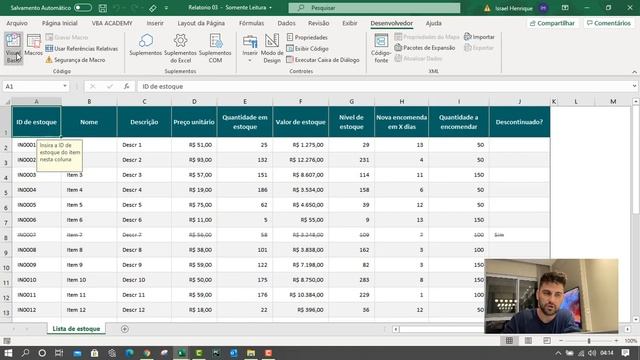640x360 pixels.
Task: Switch to Normal view in status bar
Action: click(509, 340)
